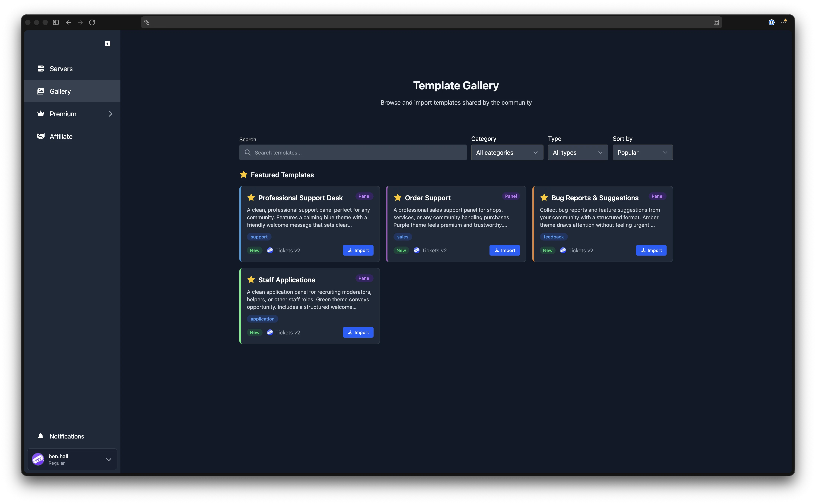
Task: Click the feedback tag chip
Action: pyautogui.click(x=553, y=237)
